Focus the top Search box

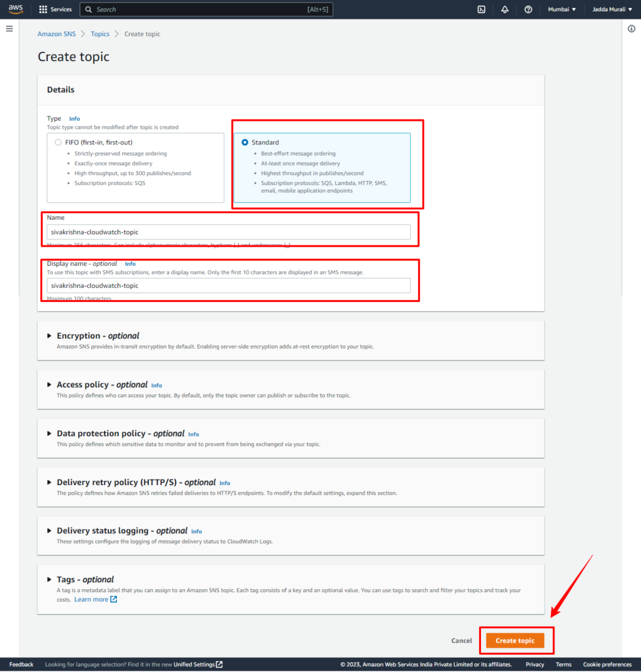tap(206, 9)
